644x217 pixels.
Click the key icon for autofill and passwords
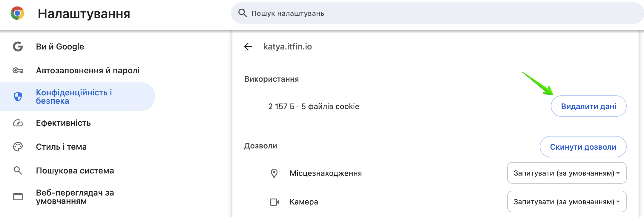18,71
